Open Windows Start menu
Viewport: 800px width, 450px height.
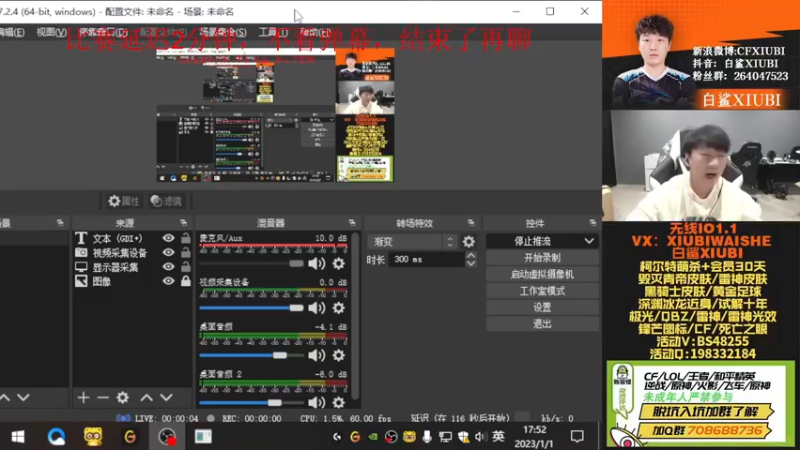[18, 437]
